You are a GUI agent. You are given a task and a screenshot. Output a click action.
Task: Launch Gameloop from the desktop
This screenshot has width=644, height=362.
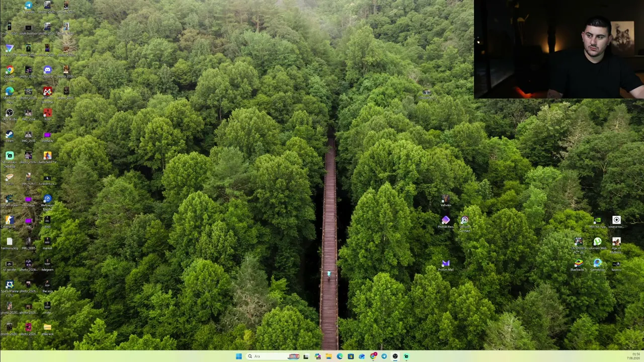[597, 265]
